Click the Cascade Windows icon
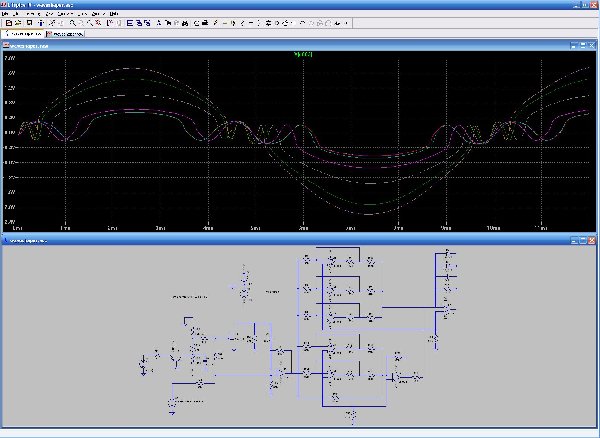 (x=139, y=23)
